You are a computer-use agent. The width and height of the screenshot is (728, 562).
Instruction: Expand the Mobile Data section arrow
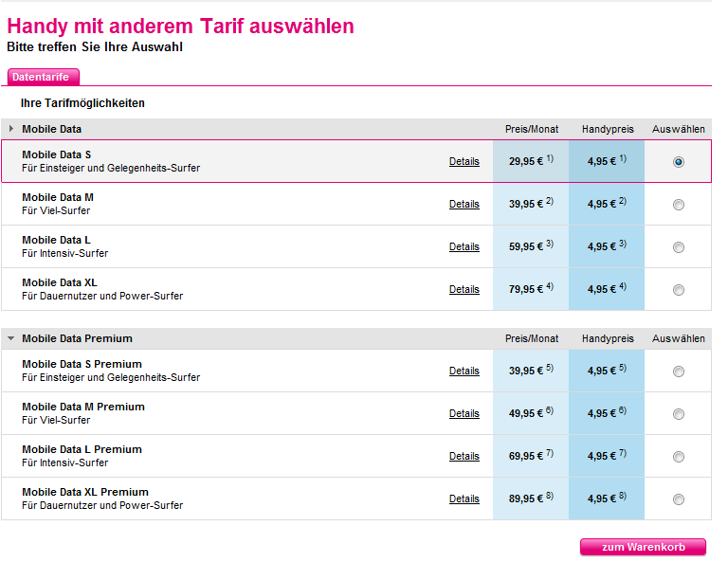11,129
